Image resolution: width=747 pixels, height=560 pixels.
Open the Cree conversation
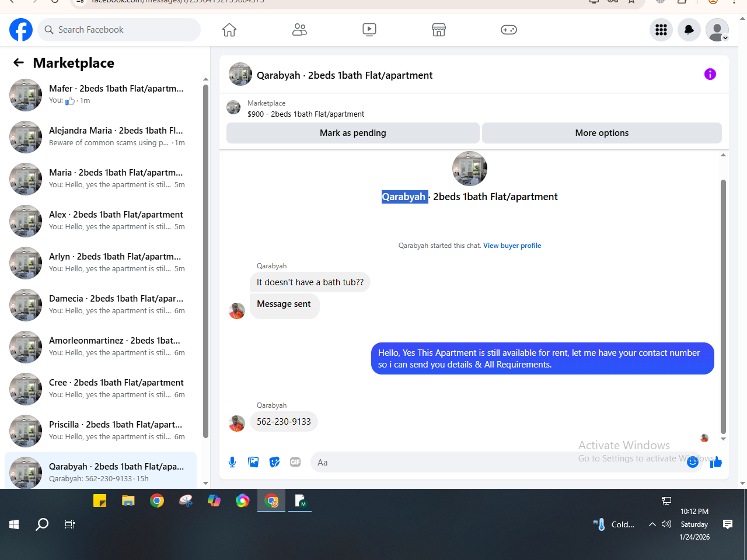pos(100,388)
